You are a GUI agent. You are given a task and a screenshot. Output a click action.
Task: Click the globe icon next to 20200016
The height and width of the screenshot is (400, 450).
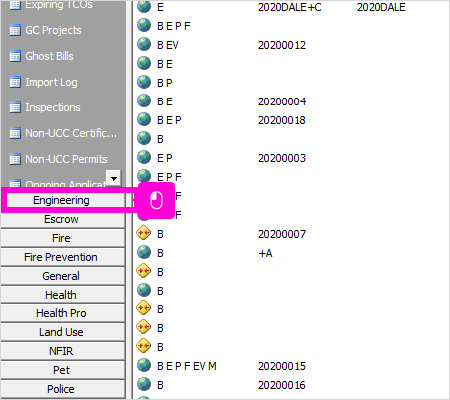tap(144, 384)
